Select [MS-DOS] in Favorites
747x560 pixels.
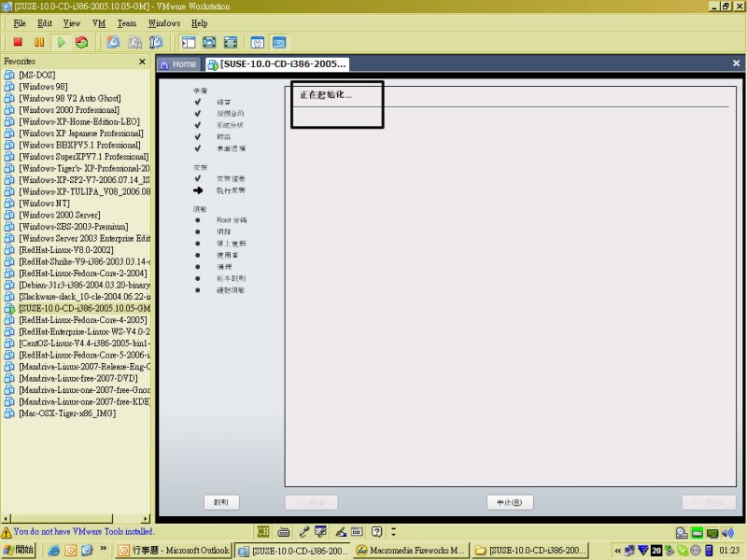(x=37, y=76)
